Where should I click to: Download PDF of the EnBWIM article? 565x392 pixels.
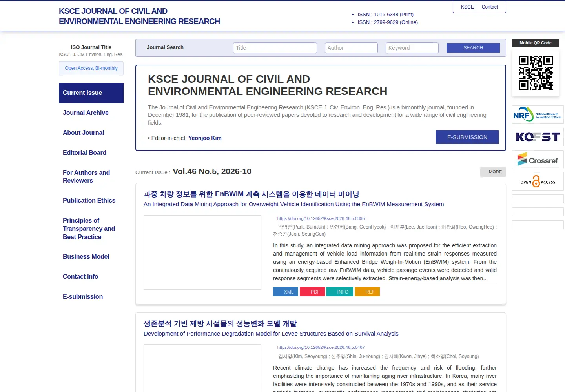[312, 292]
